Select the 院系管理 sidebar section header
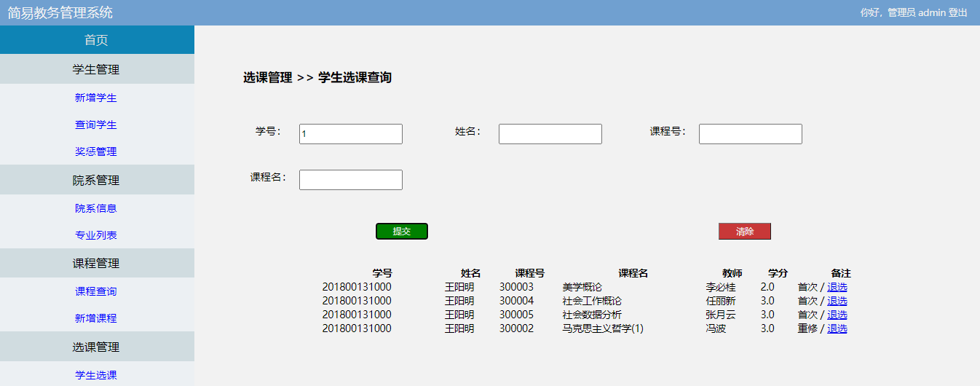This screenshot has height=386, width=980. [97, 180]
